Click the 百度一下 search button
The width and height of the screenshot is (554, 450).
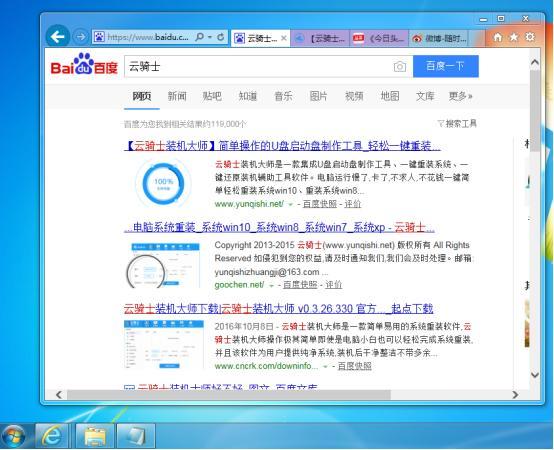click(446, 66)
